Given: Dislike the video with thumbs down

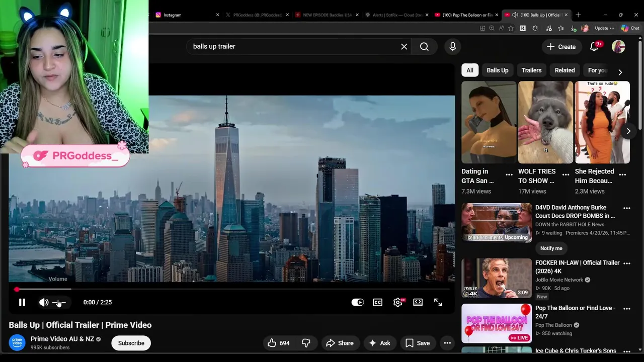Looking at the screenshot, I should click(x=306, y=343).
